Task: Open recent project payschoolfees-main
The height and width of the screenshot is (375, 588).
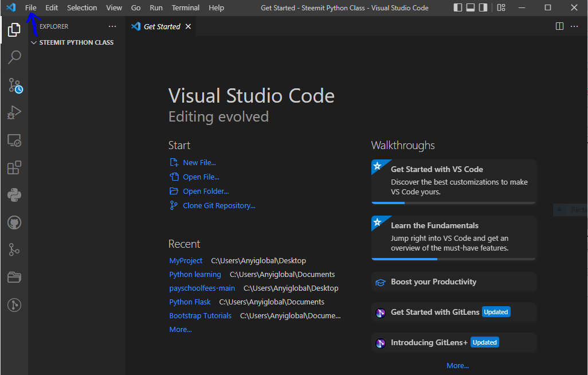Action: (202, 288)
